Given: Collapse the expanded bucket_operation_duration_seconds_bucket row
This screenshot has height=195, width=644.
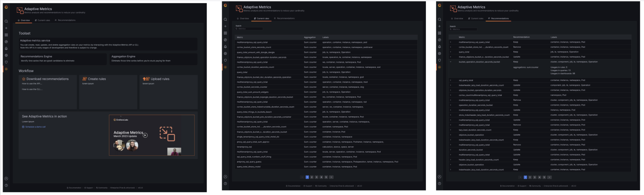Looking at the screenshot, I should click(451, 62).
